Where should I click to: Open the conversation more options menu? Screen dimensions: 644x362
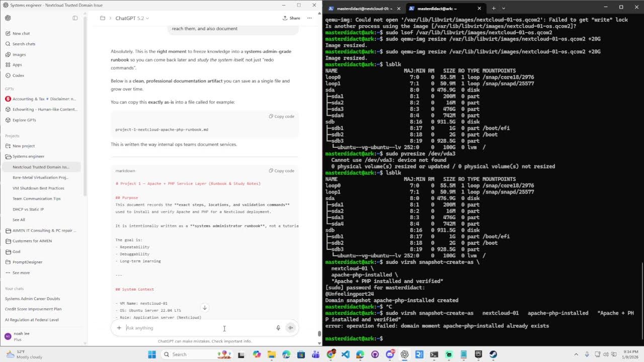coord(309,18)
